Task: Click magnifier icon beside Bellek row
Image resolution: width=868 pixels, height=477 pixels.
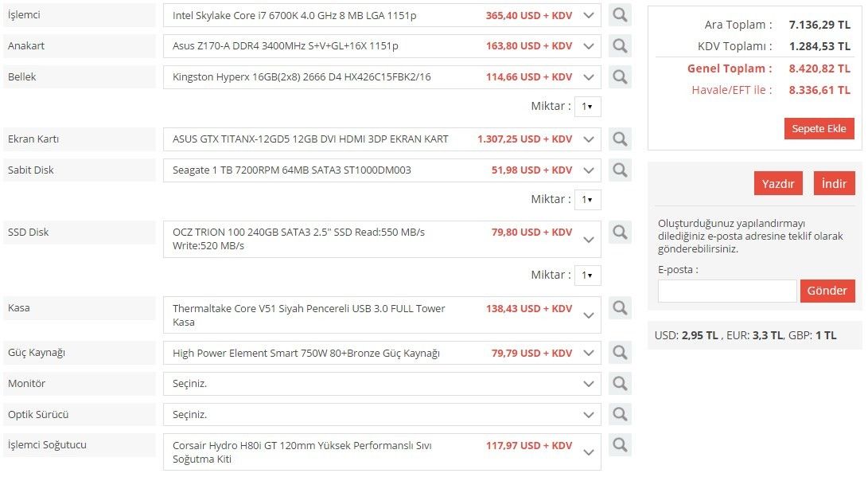Action: [620, 77]
